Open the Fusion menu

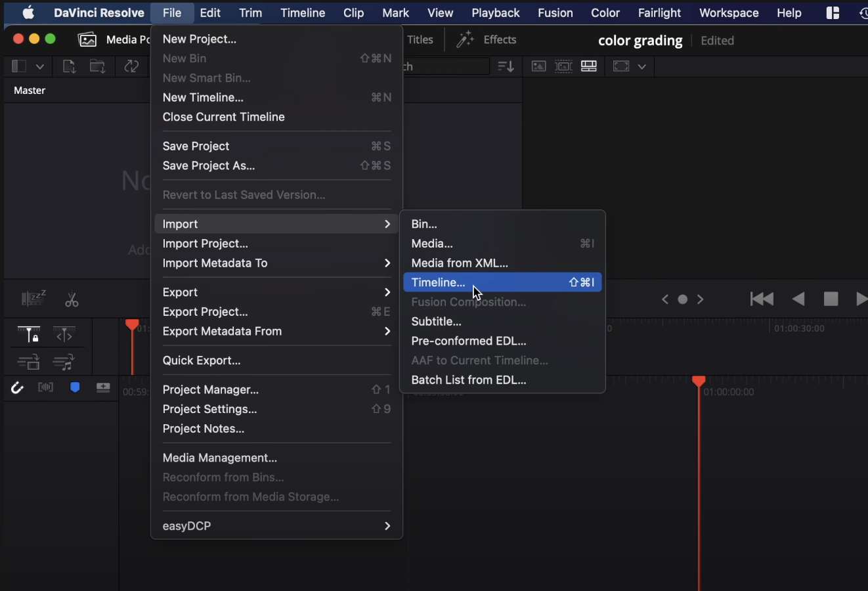[x=555, y=12]
